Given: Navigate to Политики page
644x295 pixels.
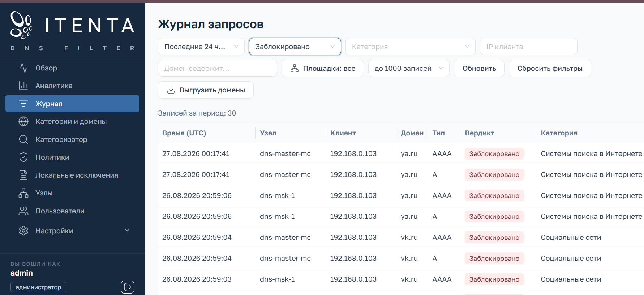Looking at the screenshot, I should click(72, 157).
